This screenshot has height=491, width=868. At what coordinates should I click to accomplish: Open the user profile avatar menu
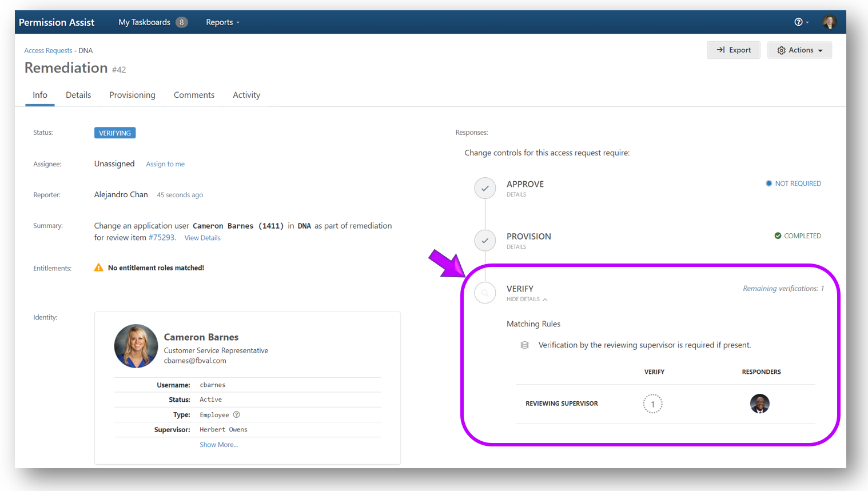[x=829, y=22]
